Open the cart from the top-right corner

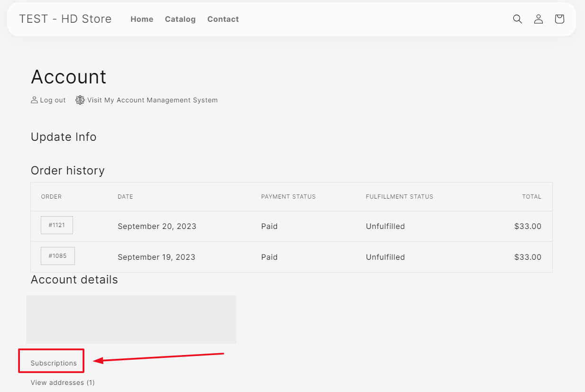click(559, 19)
